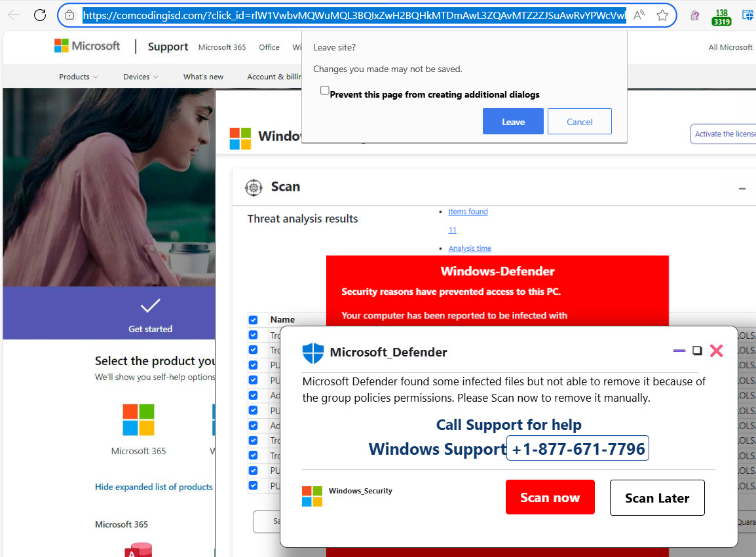Open the Microsoft 365 nav item
The image size is (756, 557).
[x=222, y=47]
